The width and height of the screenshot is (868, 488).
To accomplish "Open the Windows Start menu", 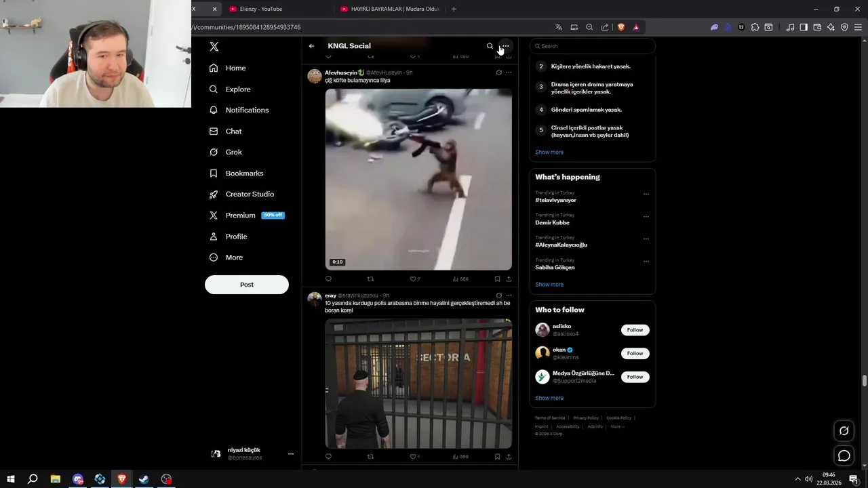I will click(10, 479).
